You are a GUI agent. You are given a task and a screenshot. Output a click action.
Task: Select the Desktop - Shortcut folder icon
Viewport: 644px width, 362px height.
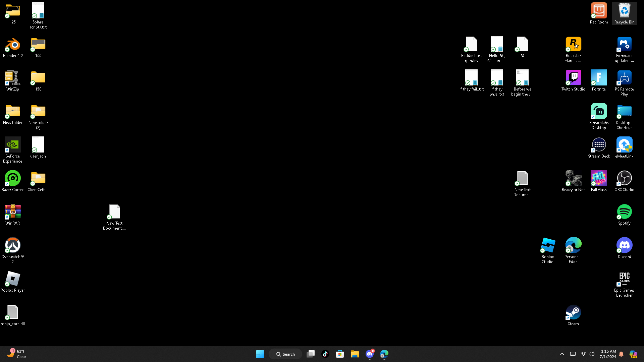click(625, 117)
